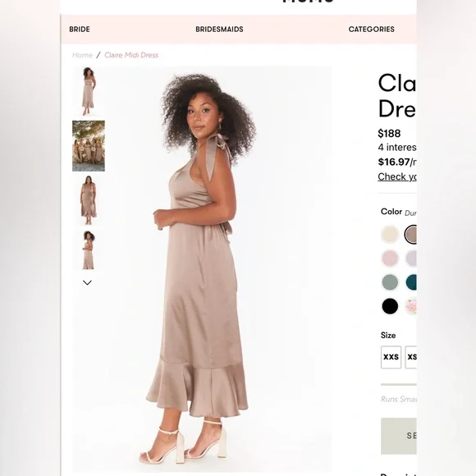Select size XXS
This screenshot has width=476, height=476.
point(391,357)
